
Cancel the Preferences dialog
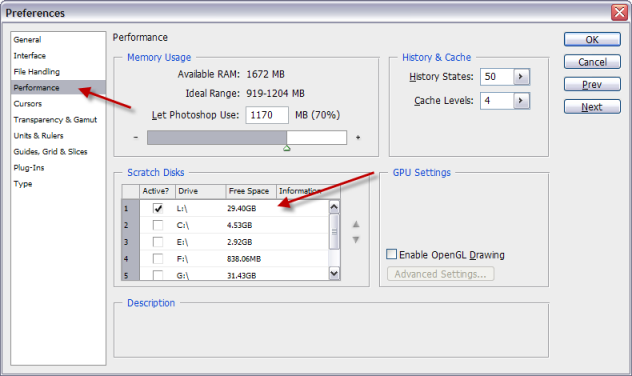(x=592, y=62)
